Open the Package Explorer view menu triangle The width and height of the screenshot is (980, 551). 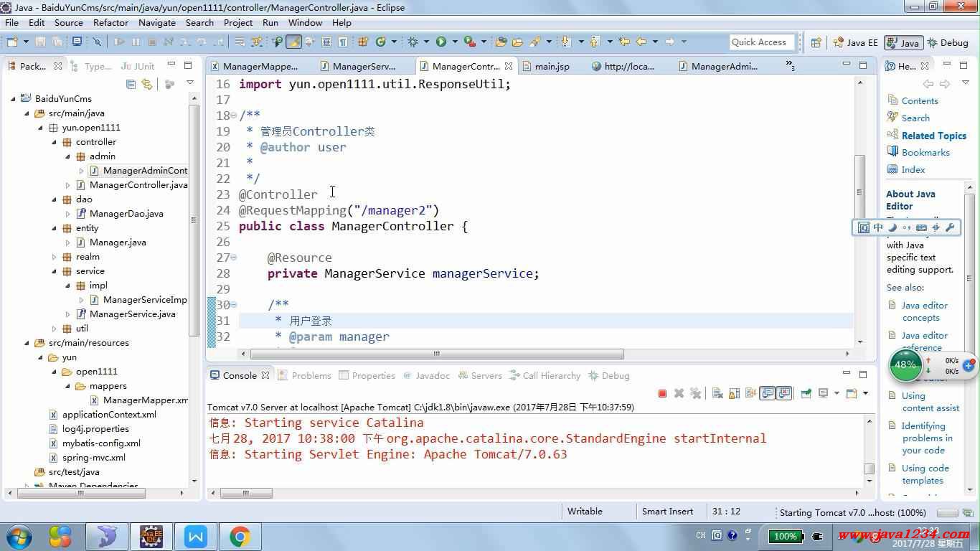click(x=190, y=83)
